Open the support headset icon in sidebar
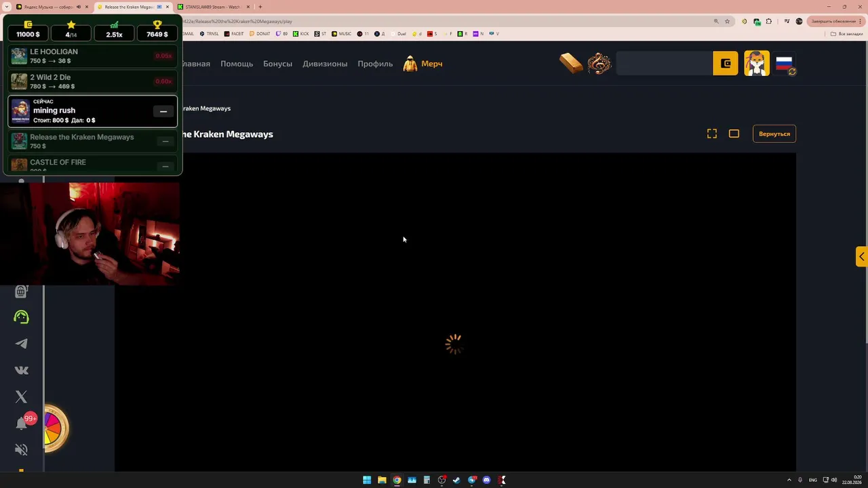868x488 pixels. point(22,317)
